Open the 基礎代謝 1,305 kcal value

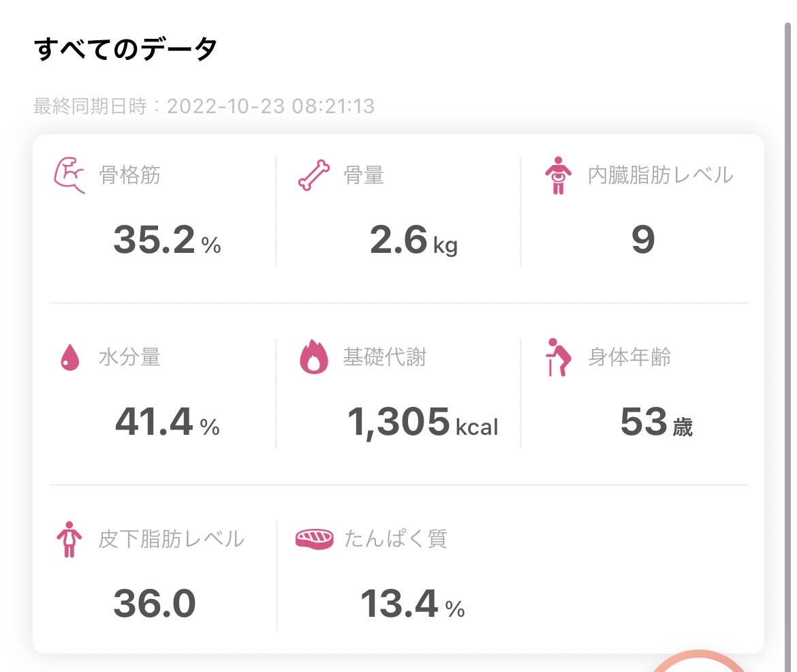tap(422, 423)
